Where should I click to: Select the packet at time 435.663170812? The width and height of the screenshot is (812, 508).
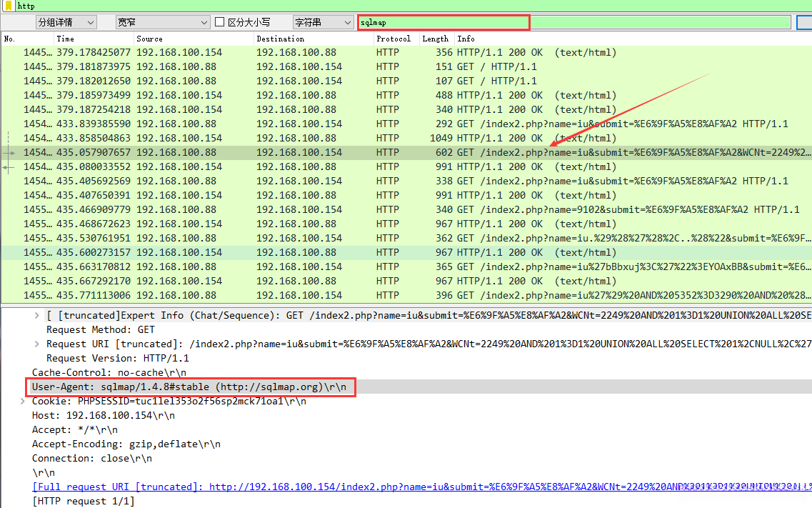pos(406,267)
